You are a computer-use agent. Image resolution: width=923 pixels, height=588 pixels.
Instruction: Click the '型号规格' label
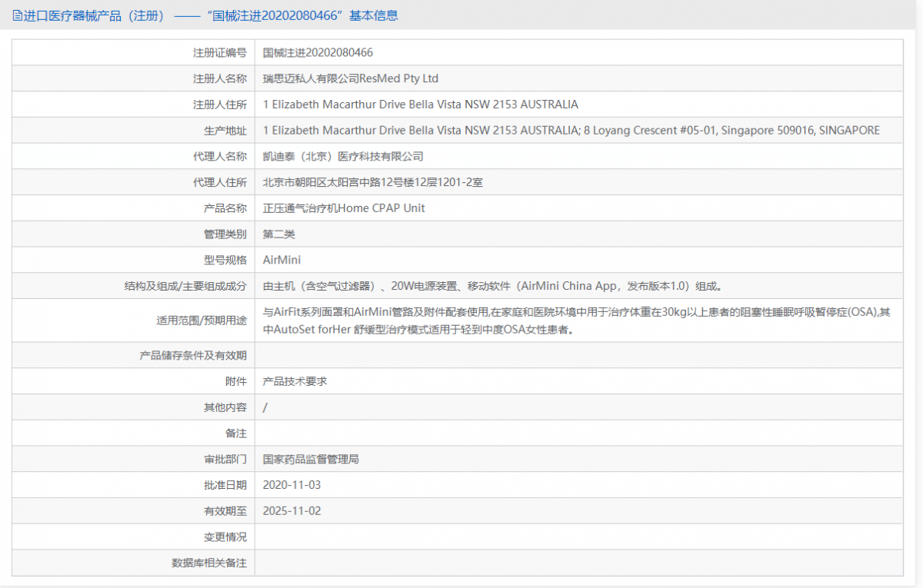[225, 260]
